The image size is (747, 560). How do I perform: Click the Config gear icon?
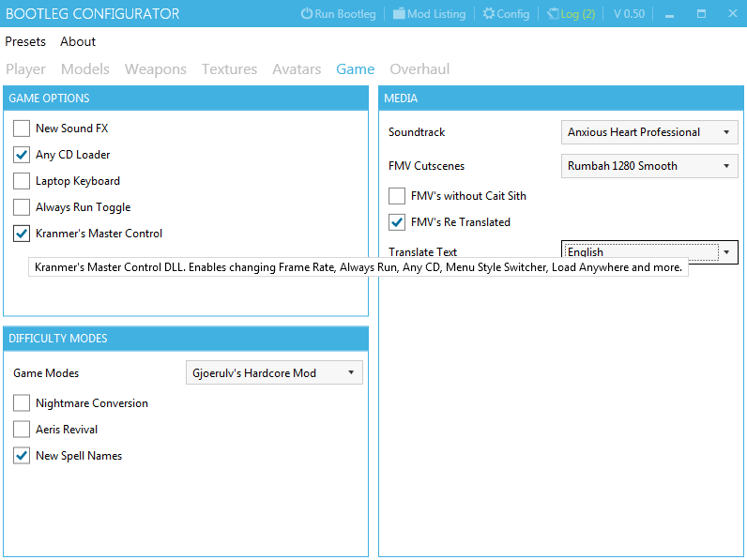[488, 13]
